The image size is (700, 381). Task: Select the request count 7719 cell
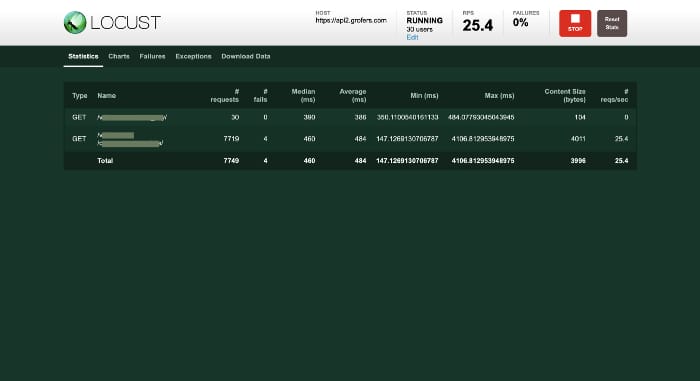[x=231, y=139]
